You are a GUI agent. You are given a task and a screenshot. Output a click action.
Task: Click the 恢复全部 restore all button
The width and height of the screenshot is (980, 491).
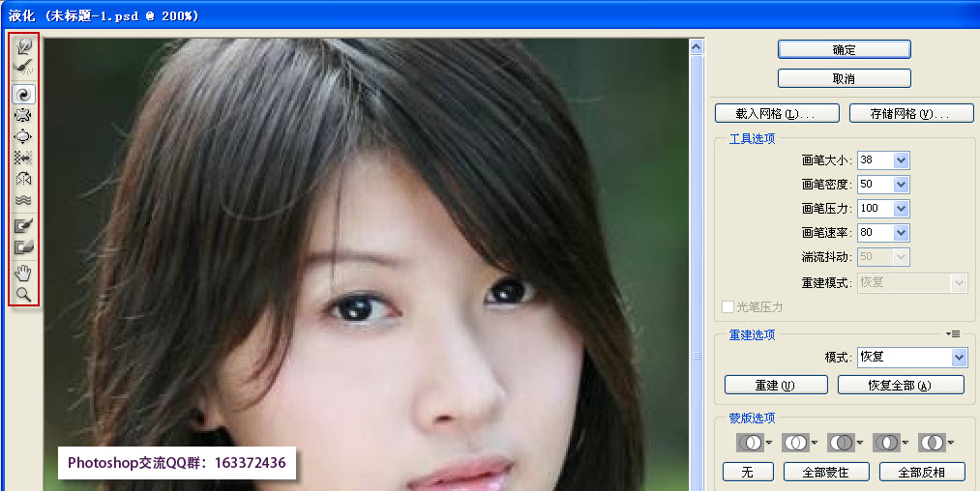pyautogui.click(x=900, y=386)
